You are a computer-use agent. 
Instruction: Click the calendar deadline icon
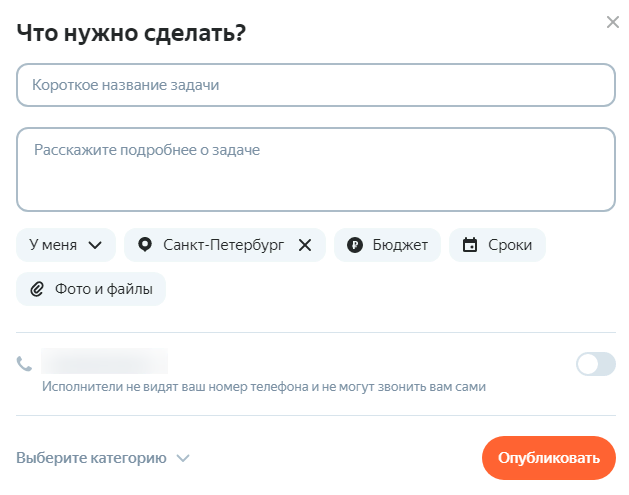point(470,245)
